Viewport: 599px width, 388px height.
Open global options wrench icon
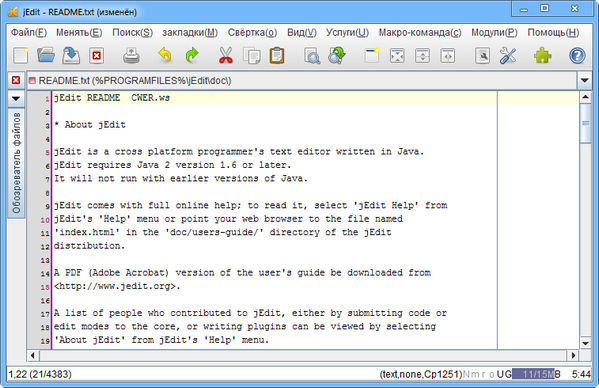coord(508,56)
